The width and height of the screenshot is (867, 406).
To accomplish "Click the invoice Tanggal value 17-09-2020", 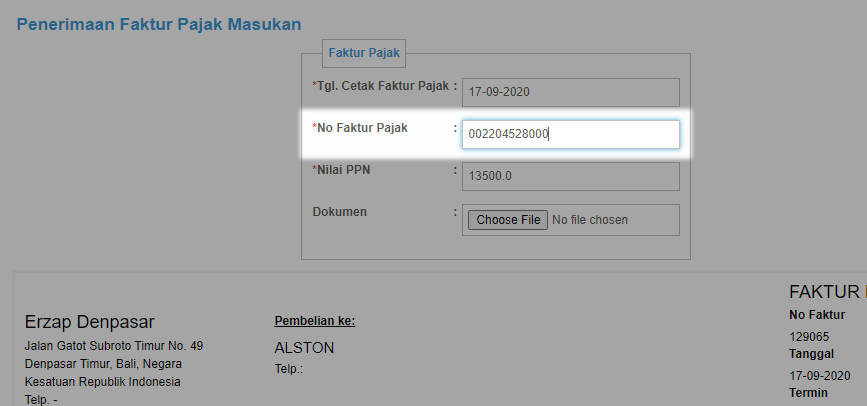I will pyautogui.click(x=819, y=376).
